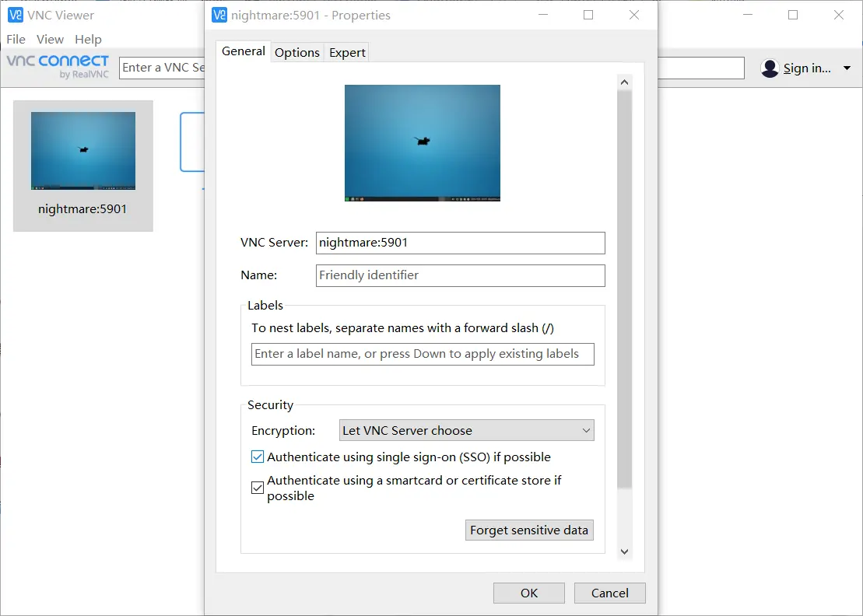Click the user avatar icon beside Sign in

click(770, 68)
